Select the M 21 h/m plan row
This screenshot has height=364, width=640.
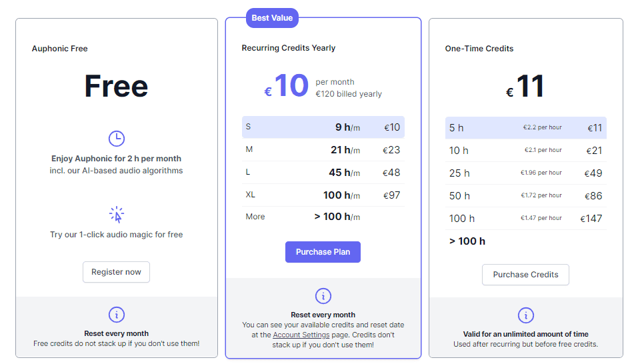pyautogui.click(x=323, y=150)
